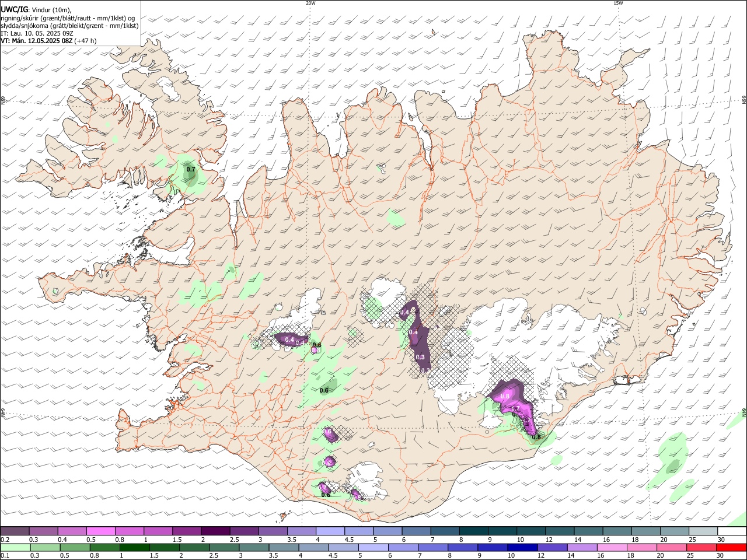Click the '(+47 h)' forecast offset text
747x560 pixels.
pyautogui.click(x=85, y=41)
